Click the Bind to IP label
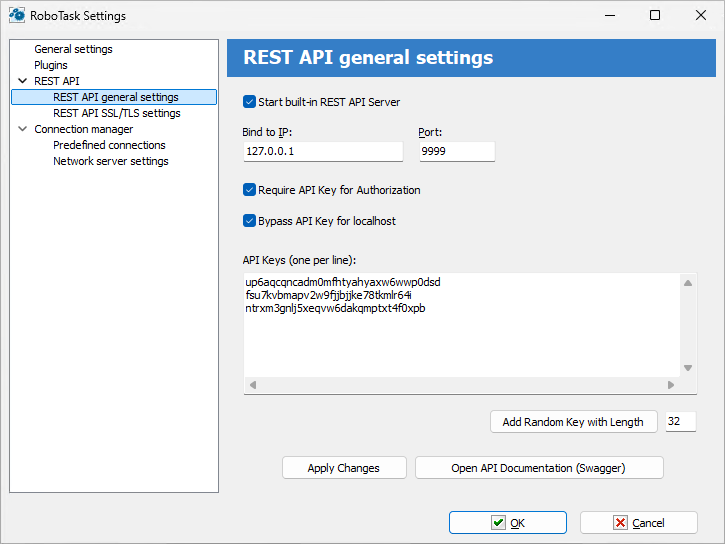Viewport: 725px width, 544px height. pos(267,132)
